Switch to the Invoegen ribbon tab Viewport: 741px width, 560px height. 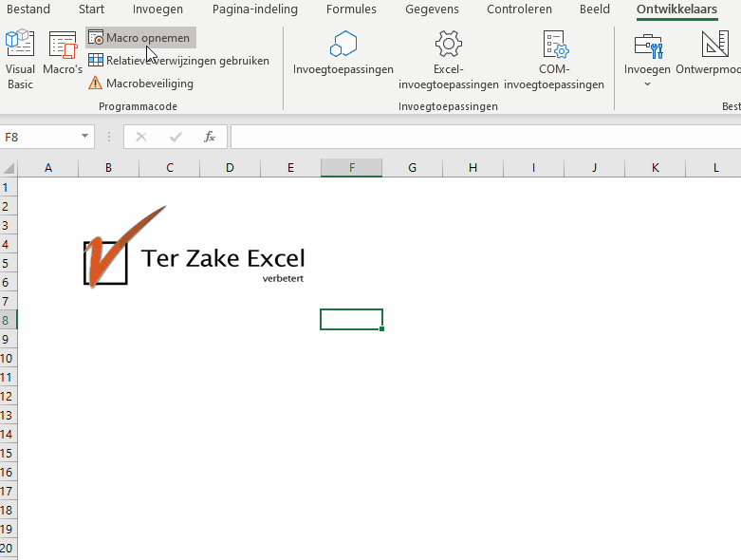click(x=157, y=9)
